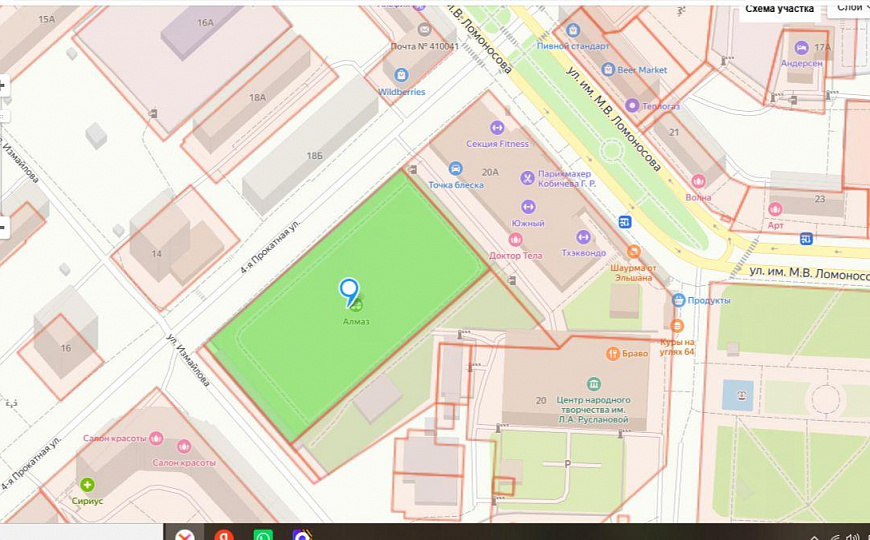This screenshot has width=870, height=540.
Task: Click the red Yandex taskbar icon
Action: click(x=224, y=534)
